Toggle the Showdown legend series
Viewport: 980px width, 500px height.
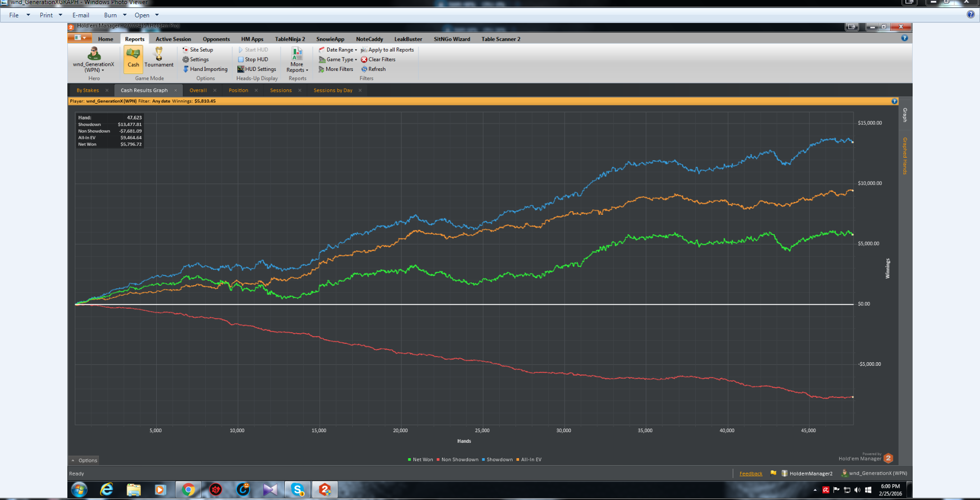497,460
